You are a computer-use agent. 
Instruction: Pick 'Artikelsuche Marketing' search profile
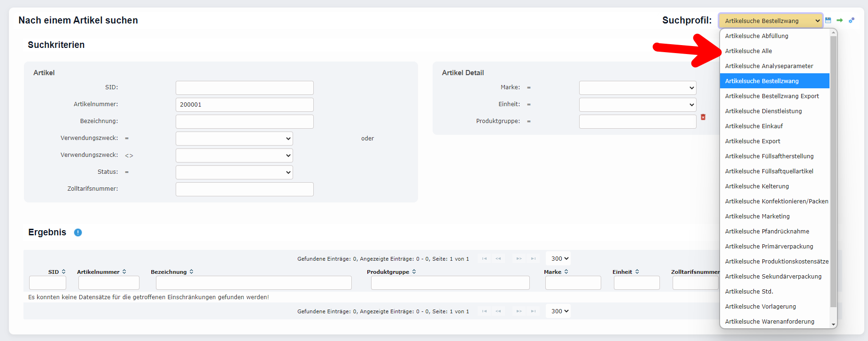(x=757, y=216)
